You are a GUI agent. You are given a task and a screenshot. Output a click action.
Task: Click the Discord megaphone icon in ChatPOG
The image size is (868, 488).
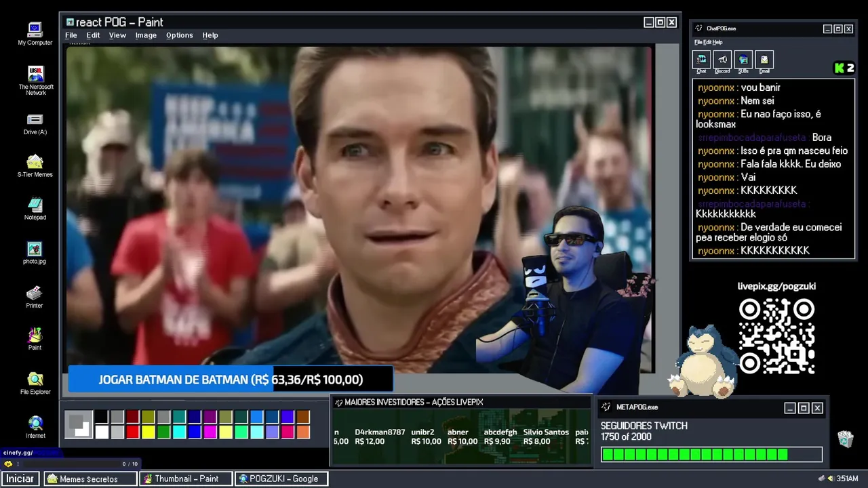pos(722,61)
